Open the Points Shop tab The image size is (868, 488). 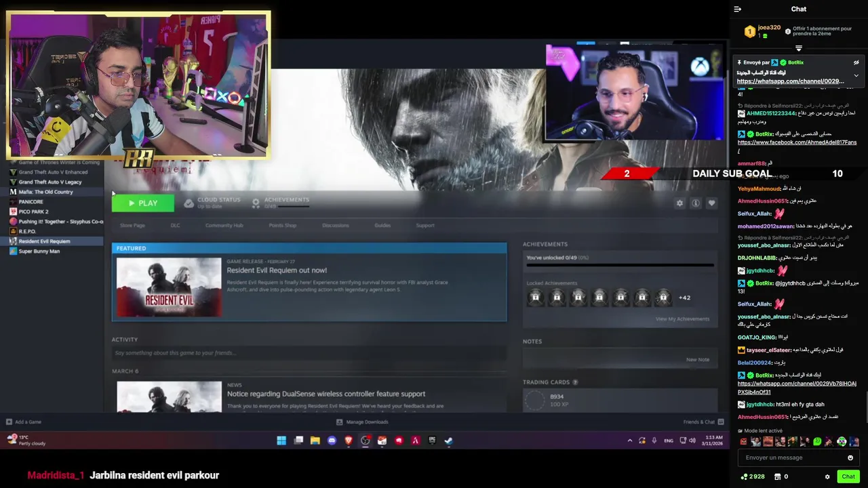(282, 225)
